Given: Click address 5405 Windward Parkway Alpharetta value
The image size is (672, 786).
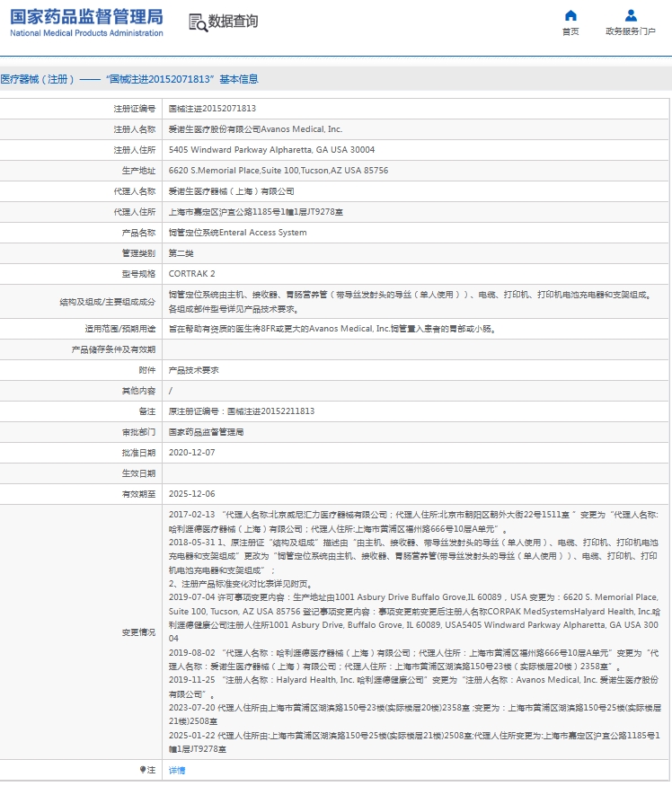Looking at the screenshot, I should [x=271, y=150].
